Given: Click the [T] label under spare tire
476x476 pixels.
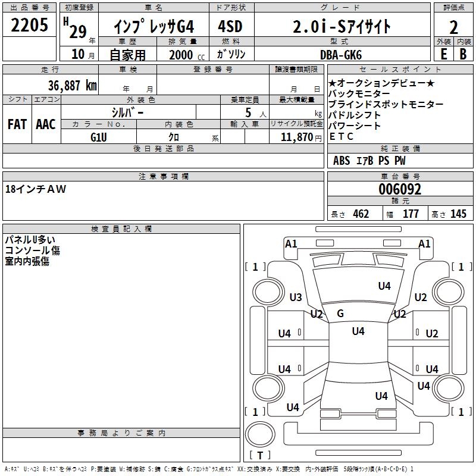Looking at the screenshot, I should click(259, 456).
